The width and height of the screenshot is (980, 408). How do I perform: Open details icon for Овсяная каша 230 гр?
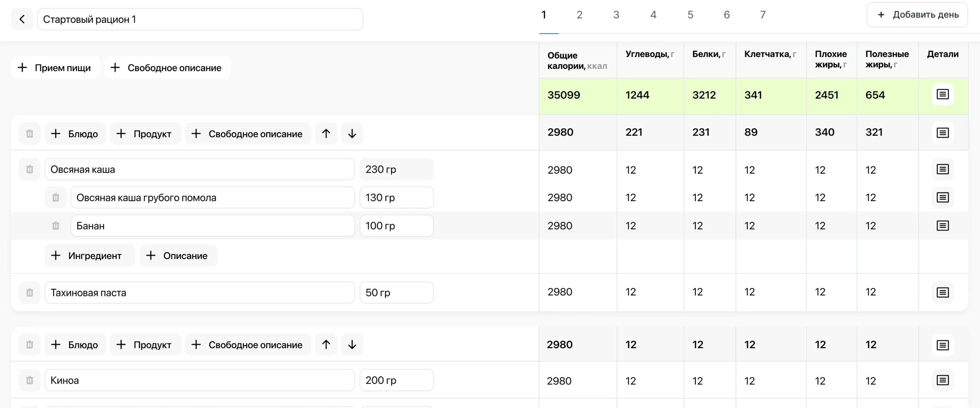[x=942, y=169]
